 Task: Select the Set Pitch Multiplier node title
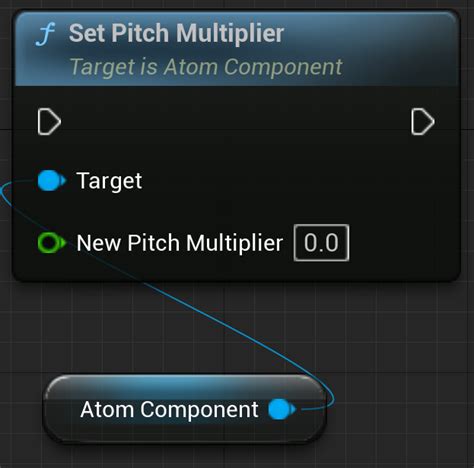click(x=176, y=33)
